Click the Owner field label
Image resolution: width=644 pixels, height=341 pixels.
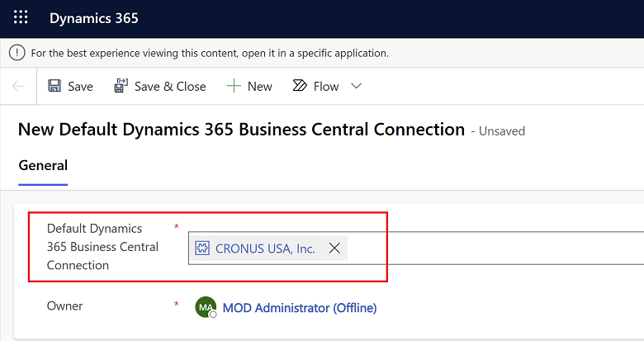click(64, 306)
